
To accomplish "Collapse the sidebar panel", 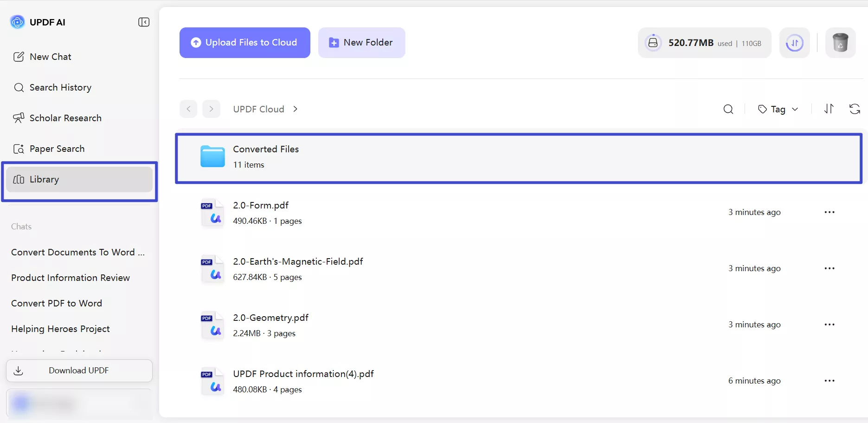I will 144,22.
